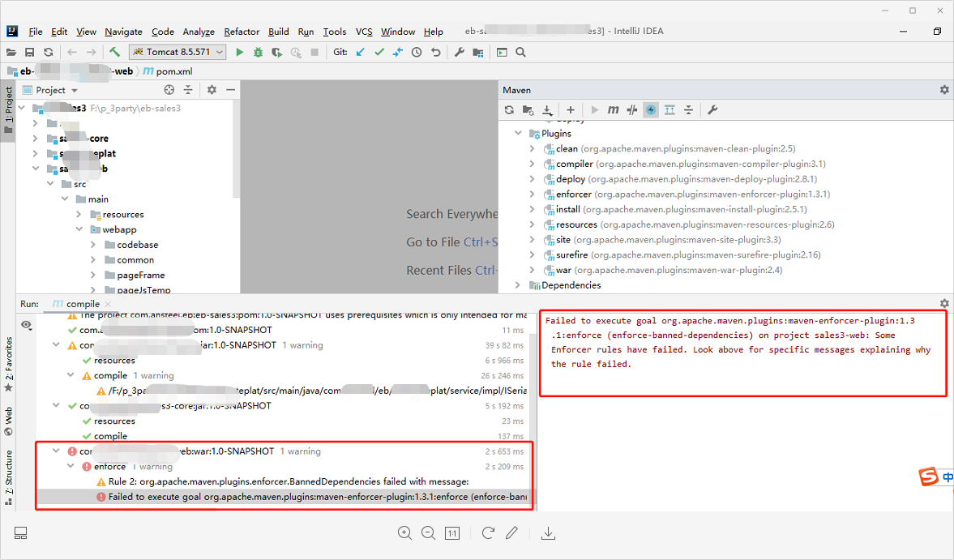954x560 pixels.
Task: Click the image viewer download icon
Action: click(548, 533)
